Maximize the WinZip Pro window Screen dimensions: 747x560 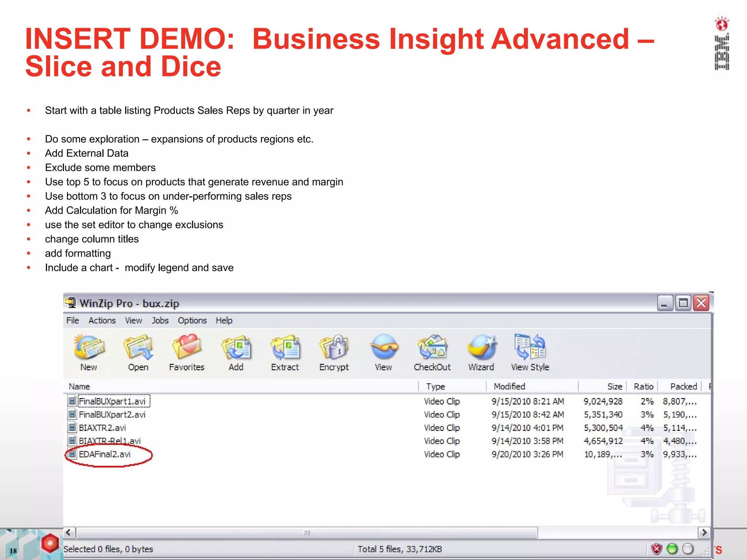[x=683, y=303]
